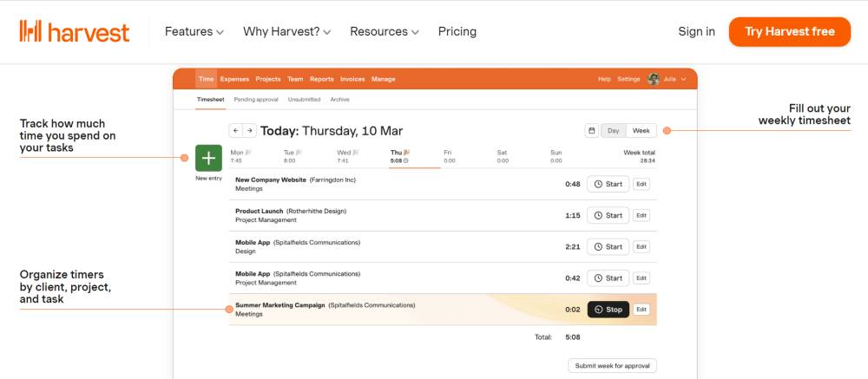This screenshot has width=868, height=379.
Task: Select the Pending approval sub-tab
Action: point(256,100)
